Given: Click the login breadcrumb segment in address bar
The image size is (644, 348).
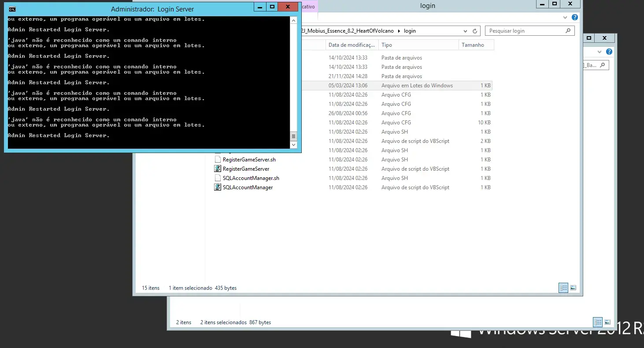Looking at the screenshot, I should (410, 31).
